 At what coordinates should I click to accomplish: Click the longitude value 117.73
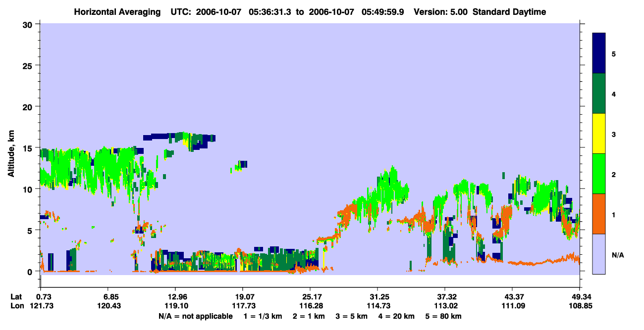[243, 306]
